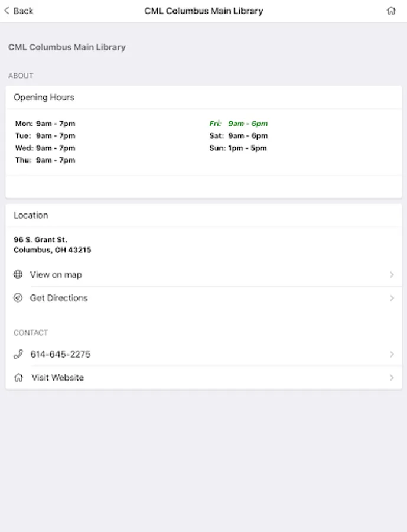Select View on map

pos(56,274)
